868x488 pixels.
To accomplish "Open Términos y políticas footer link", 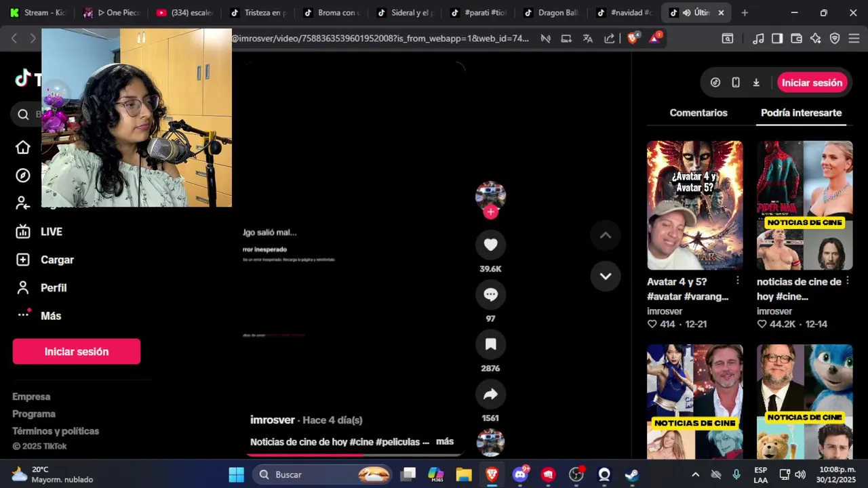I will 56,431.
